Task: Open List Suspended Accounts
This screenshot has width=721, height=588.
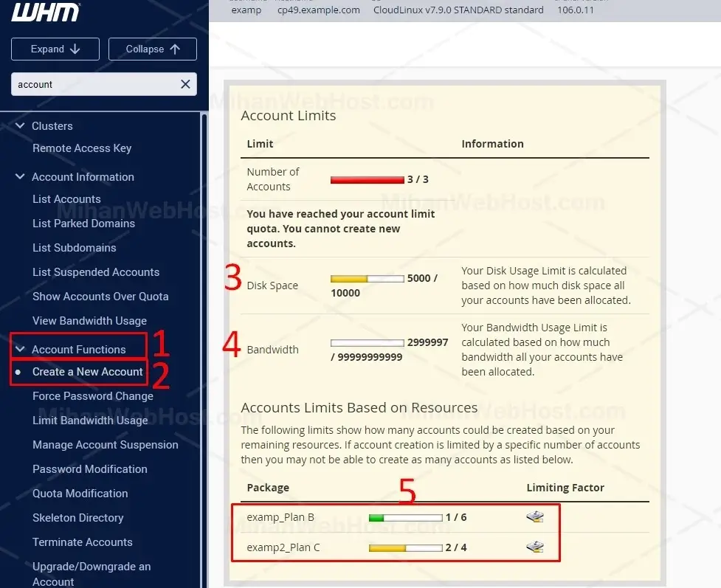Action: click(96, 272)
